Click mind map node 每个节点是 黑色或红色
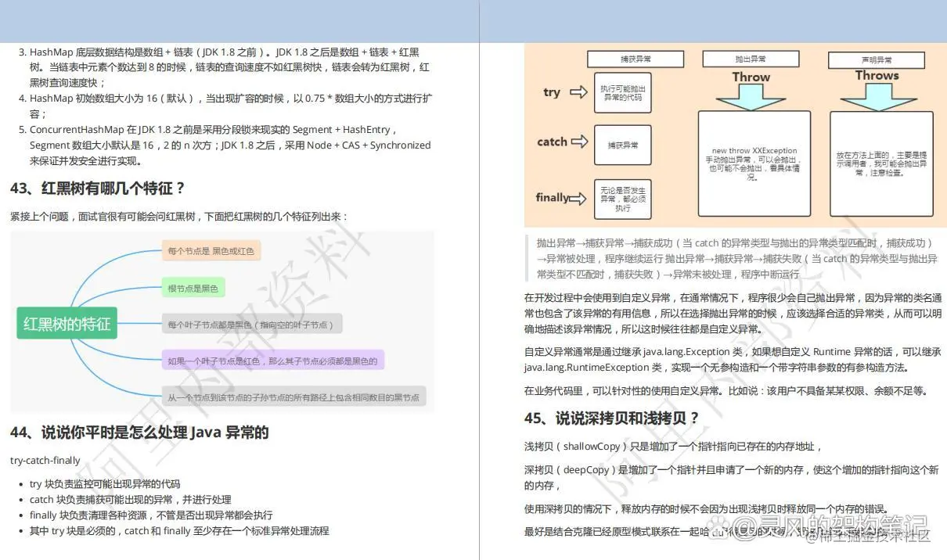The width and height of the screenshot is (947, 560). 211,252
